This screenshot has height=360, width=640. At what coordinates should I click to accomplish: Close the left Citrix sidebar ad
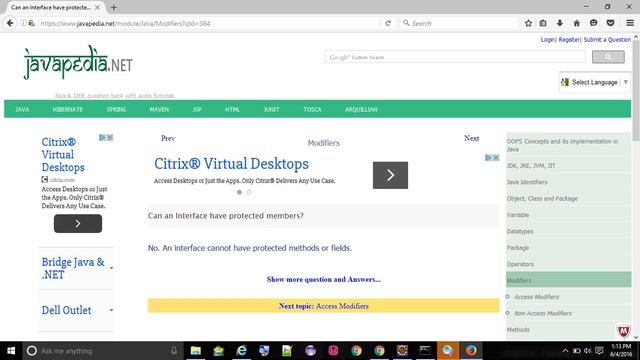coord(110,138)
